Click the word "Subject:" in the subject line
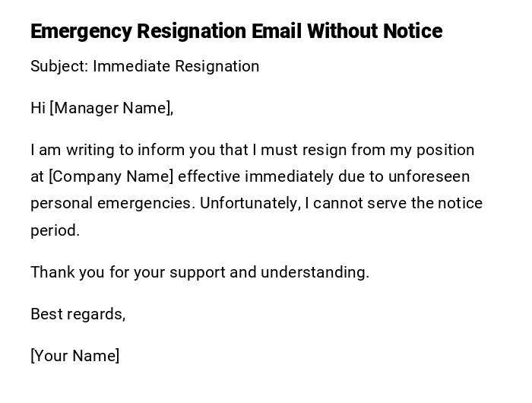 (x=59, y=66)
